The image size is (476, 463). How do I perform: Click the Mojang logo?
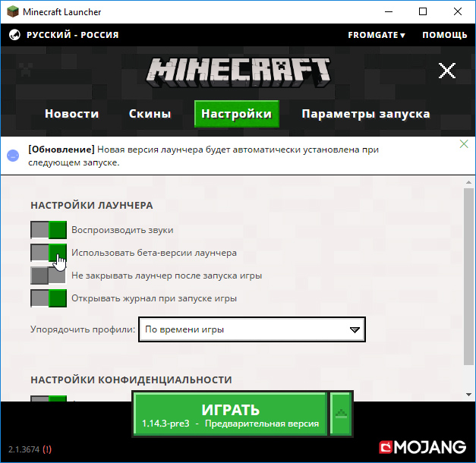[x=424, y=446]
